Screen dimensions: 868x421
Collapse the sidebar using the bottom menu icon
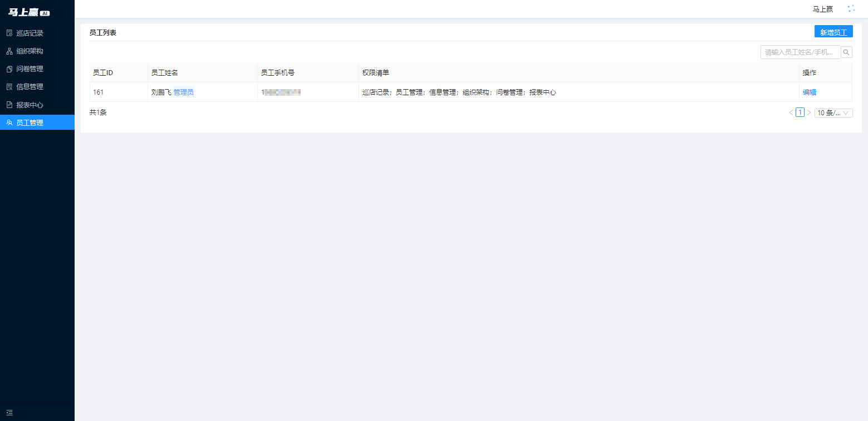point(9,413)
